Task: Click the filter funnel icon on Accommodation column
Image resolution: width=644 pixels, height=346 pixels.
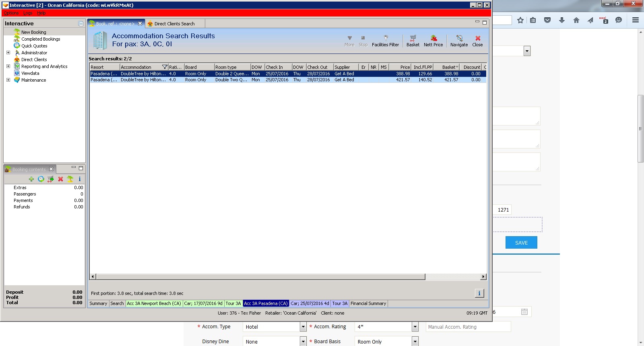Action: (x=165, y=67)
